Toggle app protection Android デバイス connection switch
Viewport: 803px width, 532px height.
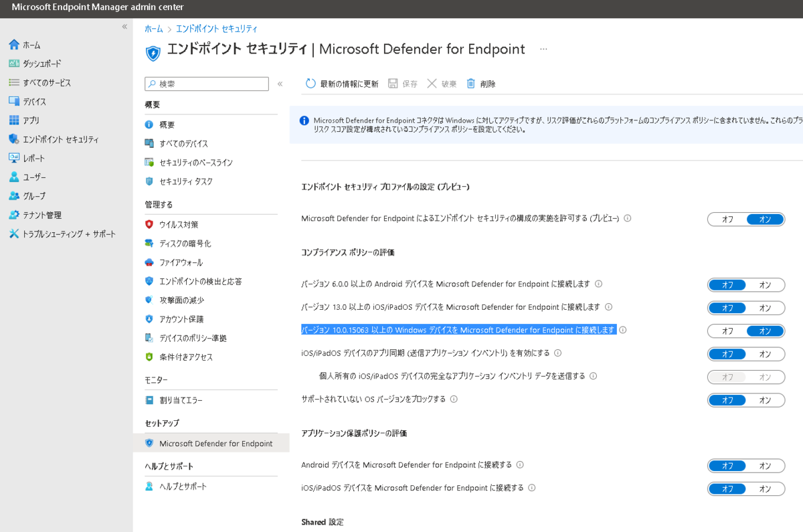point(746,466)
